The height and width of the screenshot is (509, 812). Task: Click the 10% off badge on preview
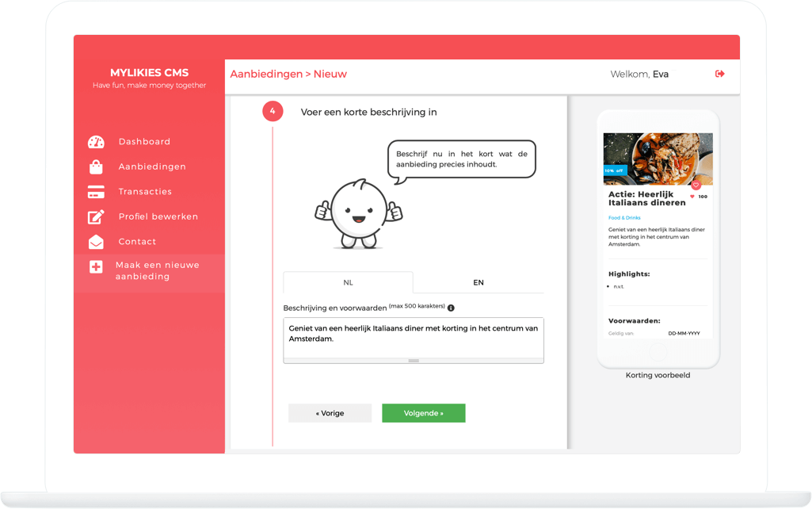click(x=616, y=170)
